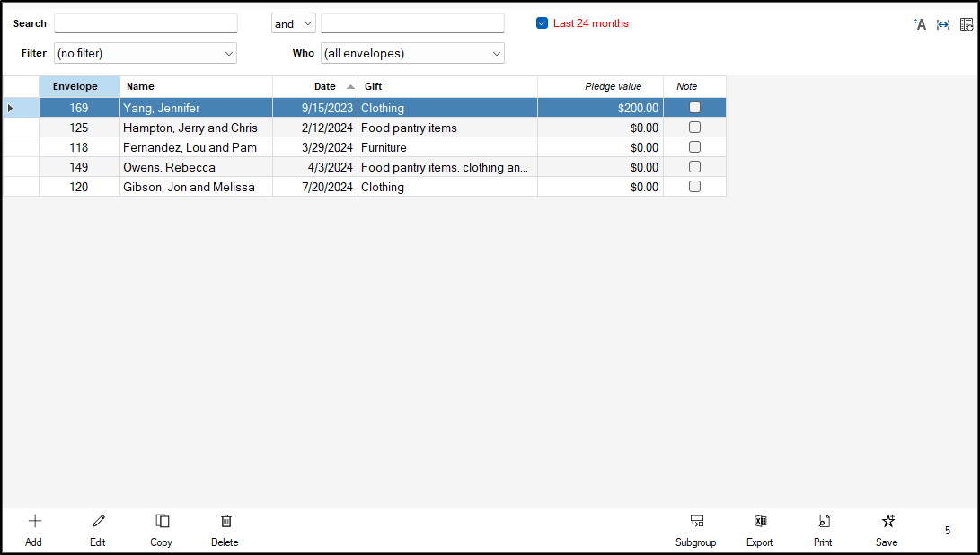
Task: Uncheck the Last 24 months checkbox
Action: (542, 23)
